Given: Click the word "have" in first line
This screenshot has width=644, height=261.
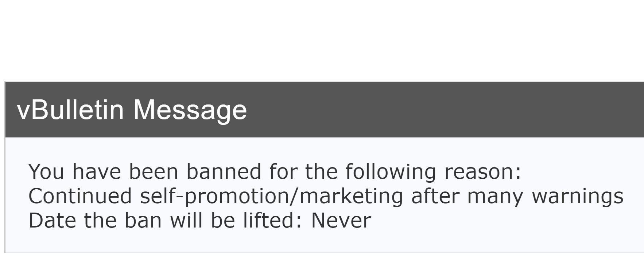Looking at the screenshot, I should coord(97,171).
